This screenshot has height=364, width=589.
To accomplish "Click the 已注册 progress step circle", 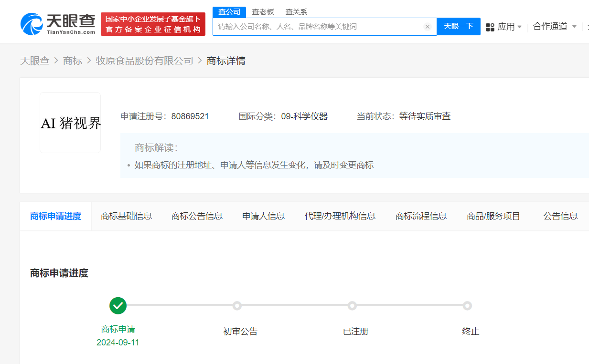I will [x=352, y=305].
